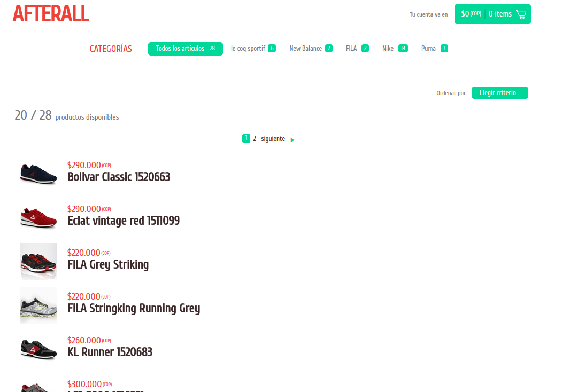Filter by New Balance category

coord(310,49)
